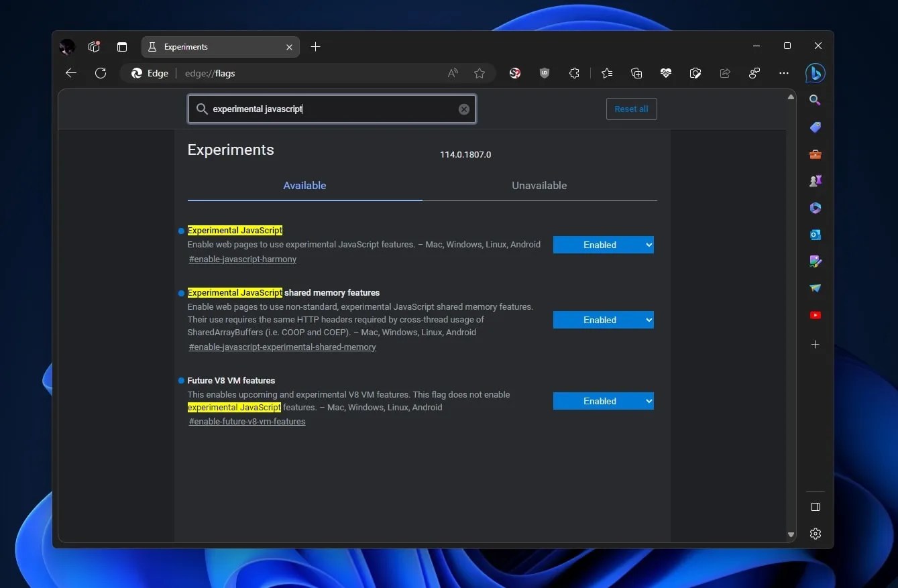This screenshot has width=898, height=588.
Task: Open YouTube from the sidebar
Action: pyautogui.click(x=816, y=314)
